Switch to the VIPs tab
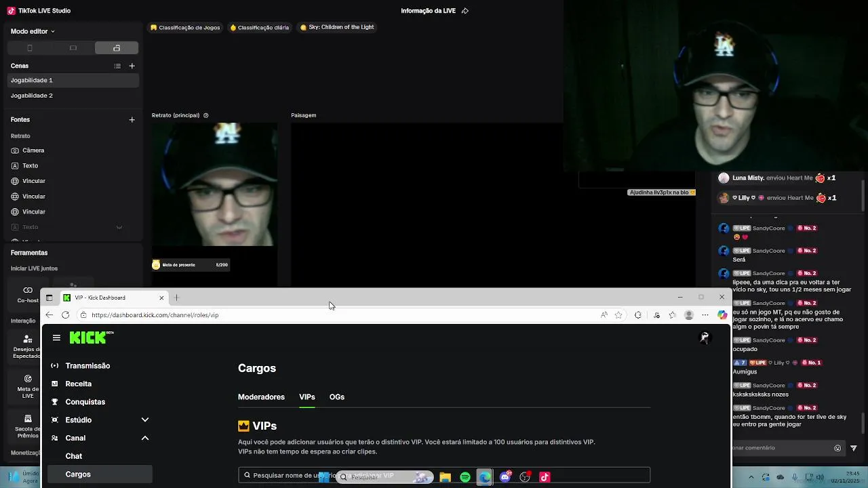Image resolution: width=868 pixels, height=488 pixels. 307,397
